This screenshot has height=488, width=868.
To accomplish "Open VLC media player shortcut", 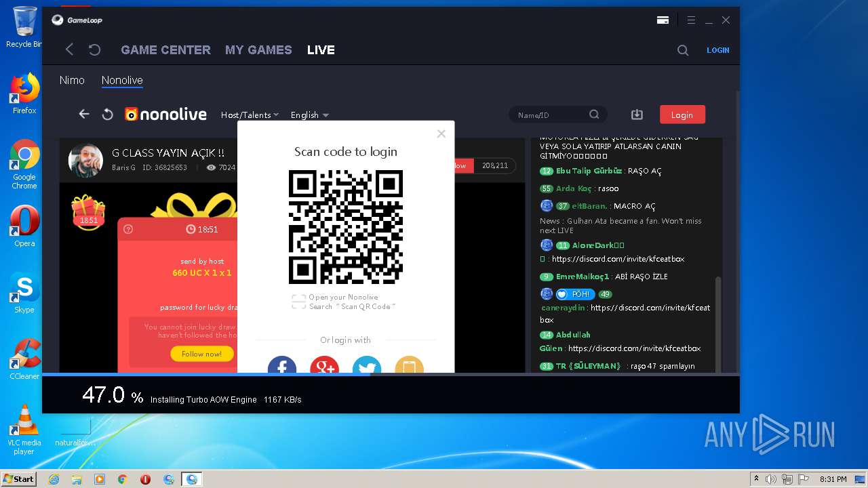I will [24, 430].
